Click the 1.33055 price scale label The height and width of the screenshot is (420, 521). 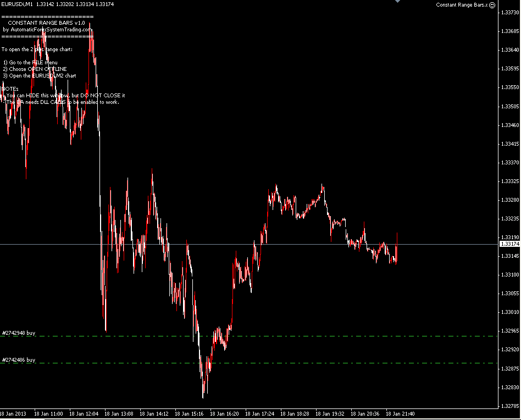coord(510,294)
